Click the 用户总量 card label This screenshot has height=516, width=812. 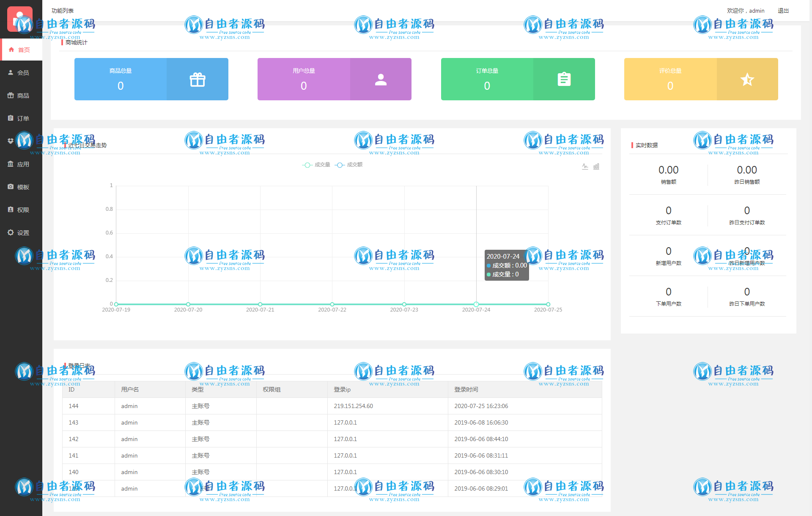(304, 71)
